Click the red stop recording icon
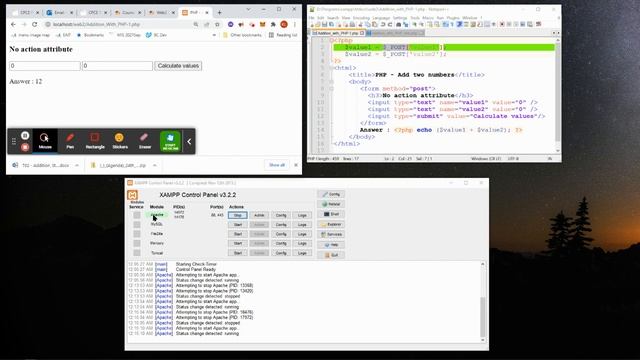Image resolution: width=640 pixels, height=360 pixels. (x=25, y=147)
